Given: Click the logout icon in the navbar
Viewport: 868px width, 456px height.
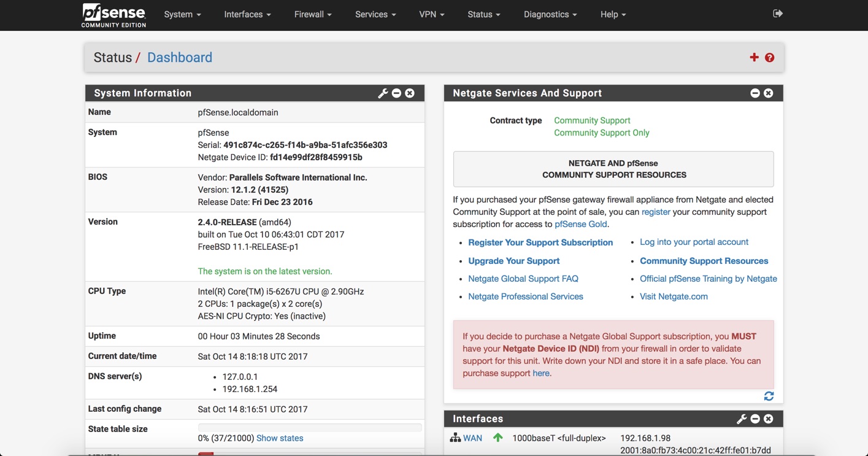Looking at the screenshot, I should point(777,12).
